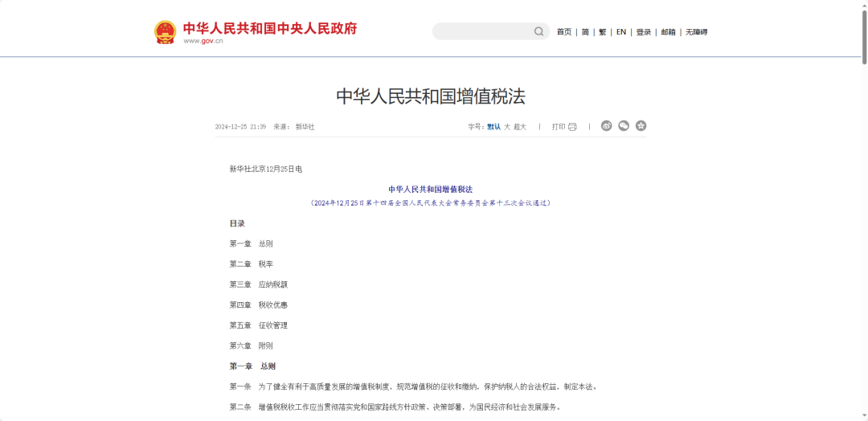Open the 邮箱 mailbox link
The image size is (868, 421).
(668, 32)
